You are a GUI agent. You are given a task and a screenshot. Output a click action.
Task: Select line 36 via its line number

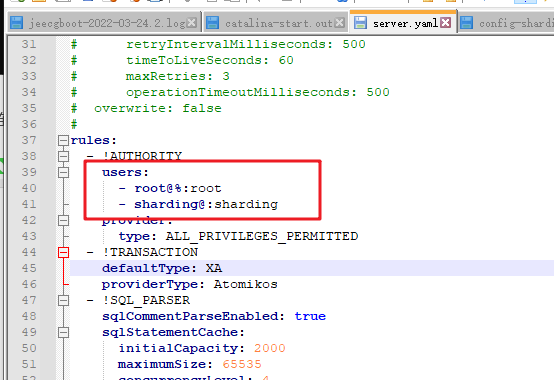[29, 124]
